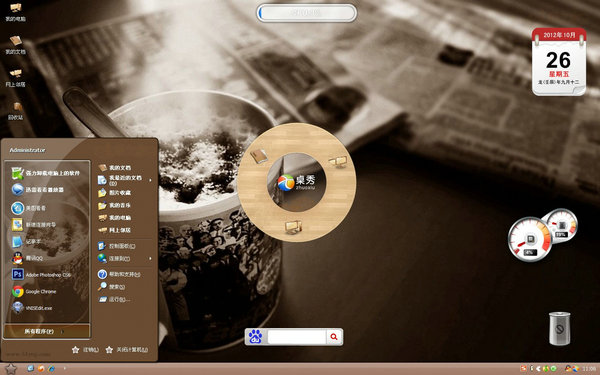Click the Log Off button
Viewport: 600px width, 375px height.
click(x=85, y=349)
